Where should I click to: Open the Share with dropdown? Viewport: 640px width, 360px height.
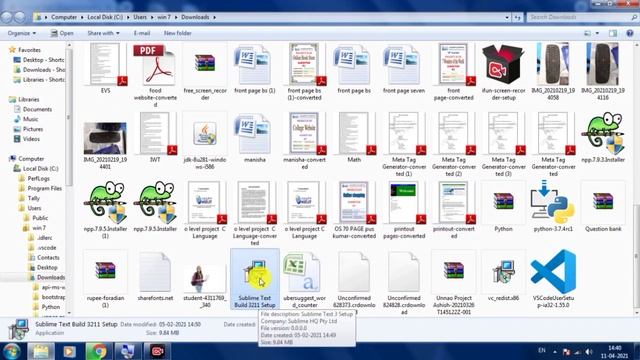(x=103, y=33)
